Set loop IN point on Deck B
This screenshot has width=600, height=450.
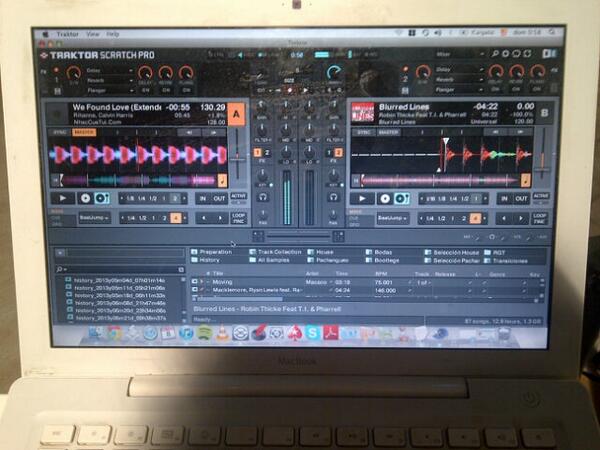coord(504,198)
